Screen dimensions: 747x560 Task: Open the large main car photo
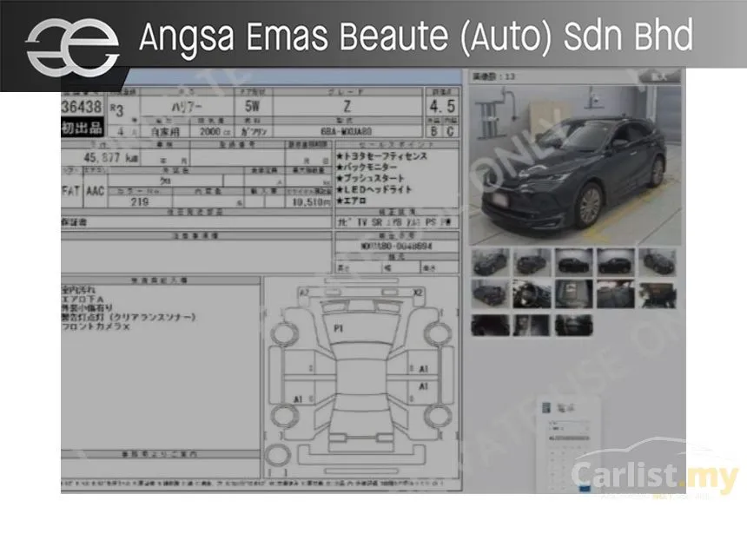[x=575, y=165]
